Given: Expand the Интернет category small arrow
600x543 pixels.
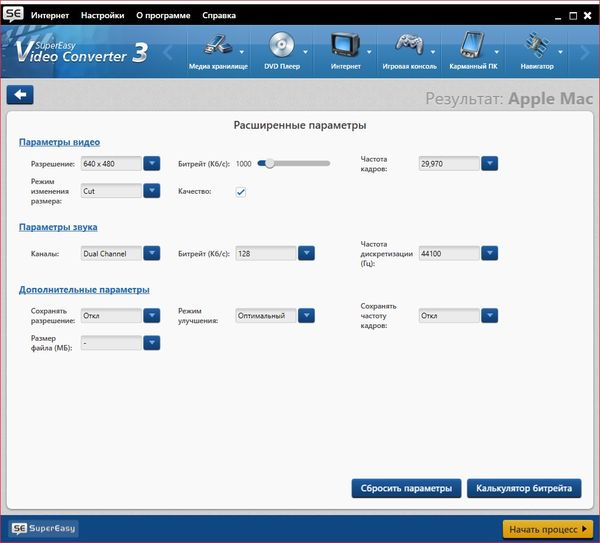Looking at the screenshot, I should pos(369,52).
